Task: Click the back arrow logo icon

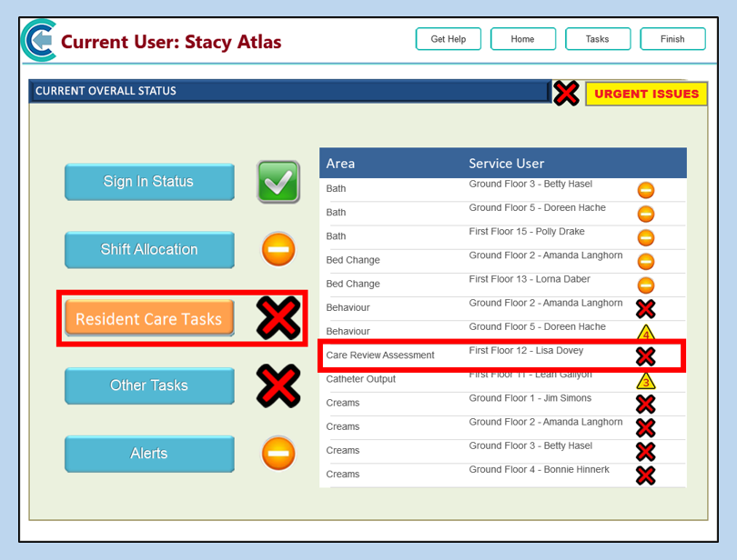Action: pos(38,41)
